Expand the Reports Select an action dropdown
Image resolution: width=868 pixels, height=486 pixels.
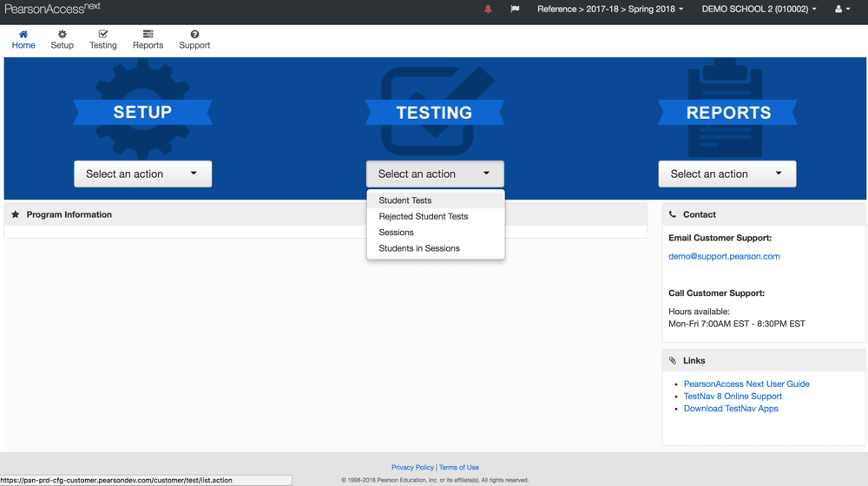tap(727, 174)
